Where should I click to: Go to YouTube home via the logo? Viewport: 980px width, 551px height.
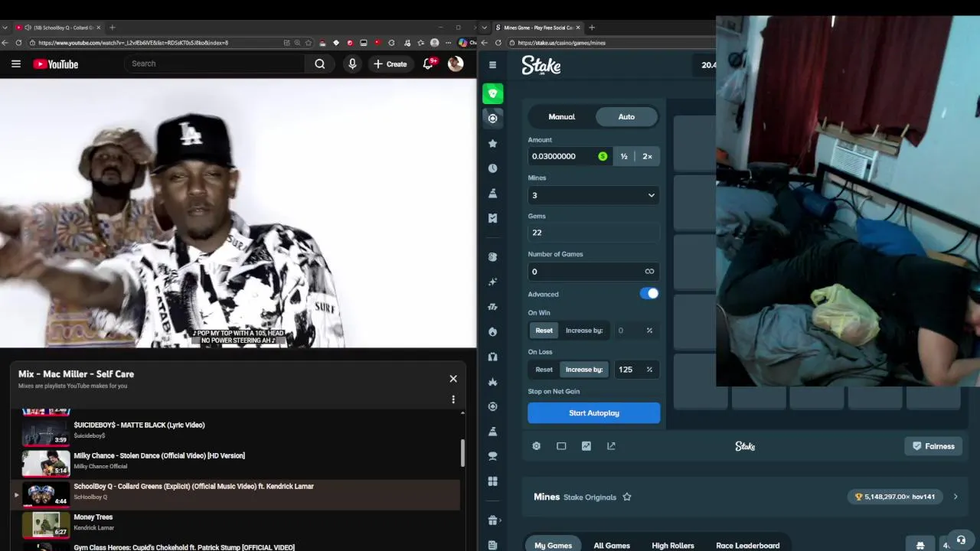tap(56, 64)
